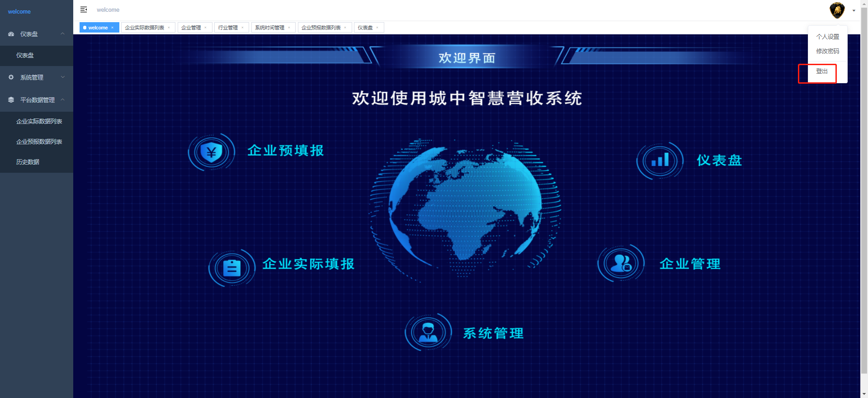
Task: Open 历史数据 in the sidebar
Action: pos(37,162)
